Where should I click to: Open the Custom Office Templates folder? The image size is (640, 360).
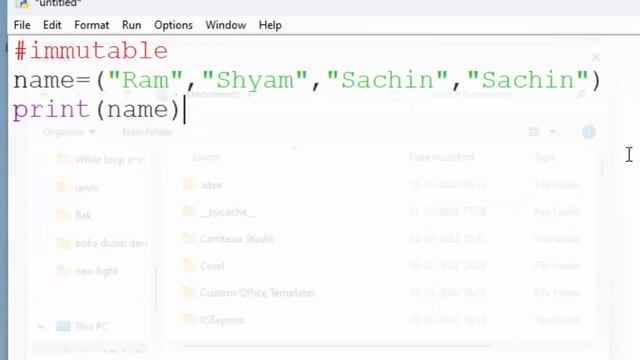[249, 293]
